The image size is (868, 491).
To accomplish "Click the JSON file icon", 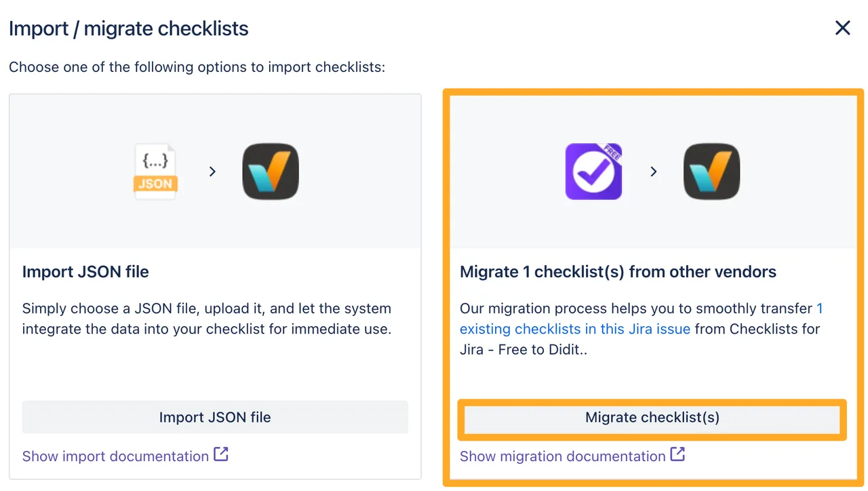I will click(155, 172).
